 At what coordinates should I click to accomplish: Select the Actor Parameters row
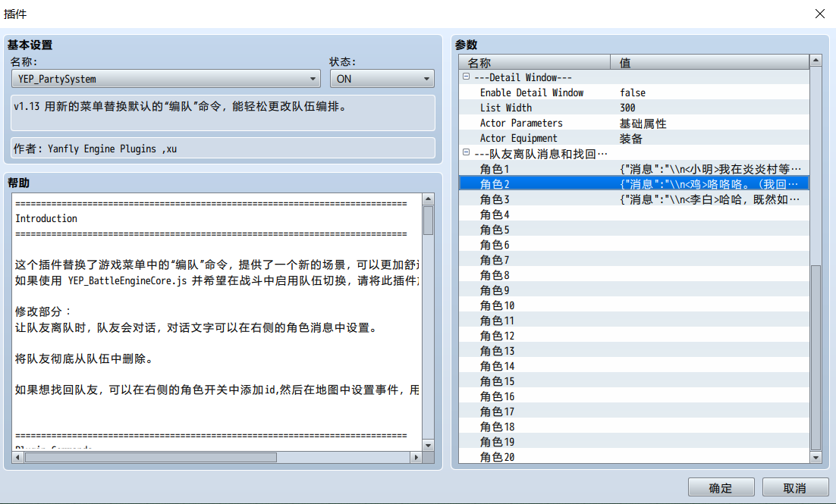tap(634, 123)
